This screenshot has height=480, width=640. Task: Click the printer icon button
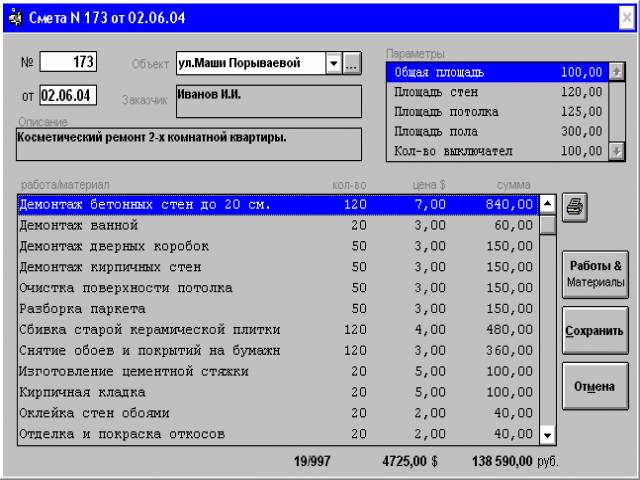click(x=575, y=207)
